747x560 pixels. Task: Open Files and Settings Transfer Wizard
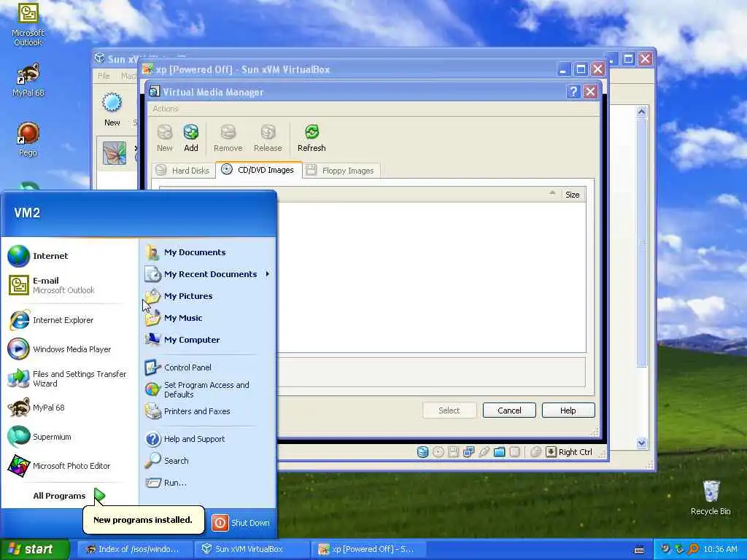pos(69,378)
